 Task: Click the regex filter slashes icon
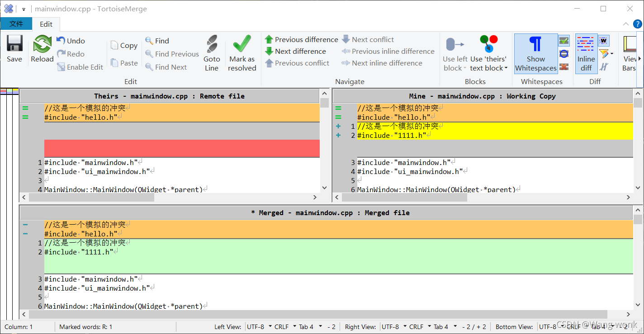[603, 67]
